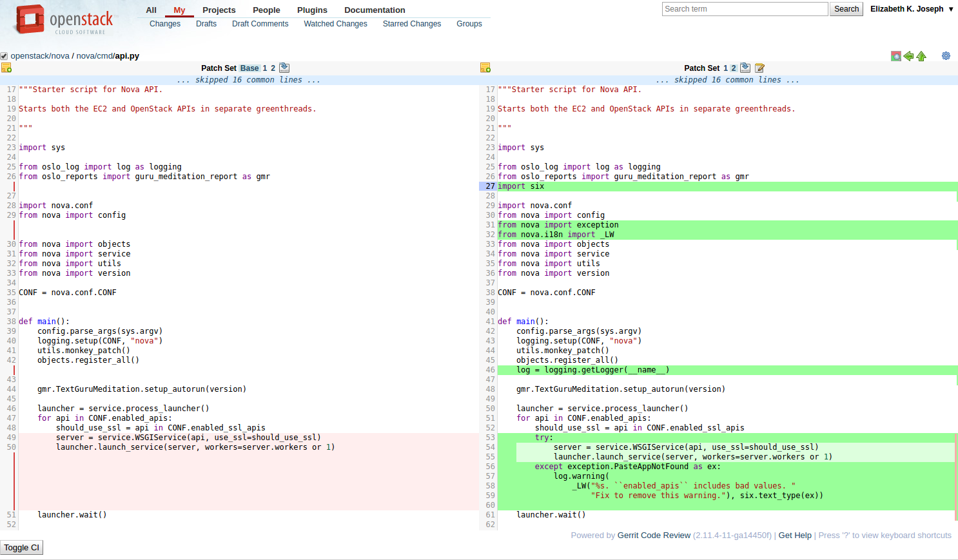Toggle the reviewed checkbox for api.py
Viewport: 958px width, 560px height.
(5, 56)
